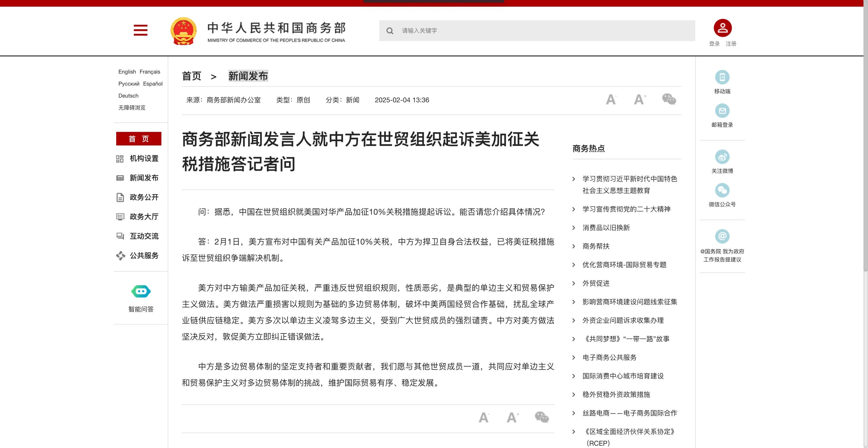Open 政务大厅 in sidebar menu
This screenshot has width=868, height=448.
click(144, 217)
